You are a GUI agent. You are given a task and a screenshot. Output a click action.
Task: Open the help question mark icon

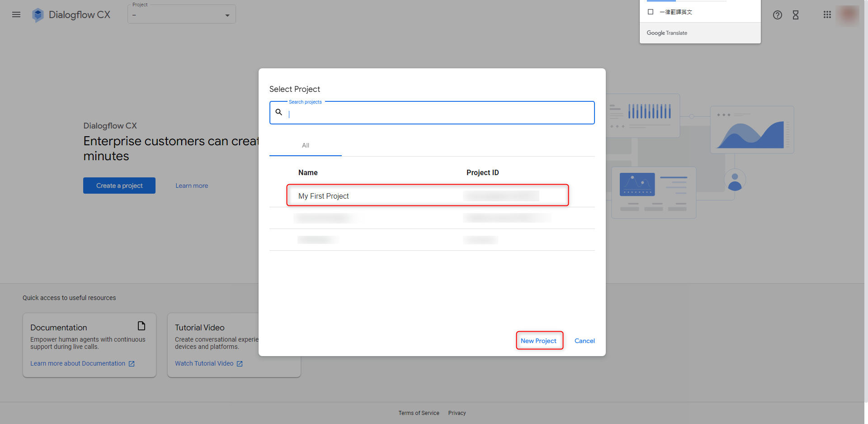pyautogui.click(x=778, y=15)
